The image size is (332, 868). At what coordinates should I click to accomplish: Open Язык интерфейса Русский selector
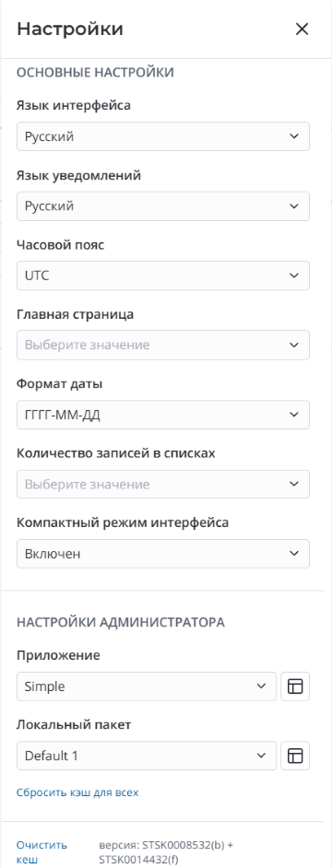pyautogui.click(x=163, y=136)
